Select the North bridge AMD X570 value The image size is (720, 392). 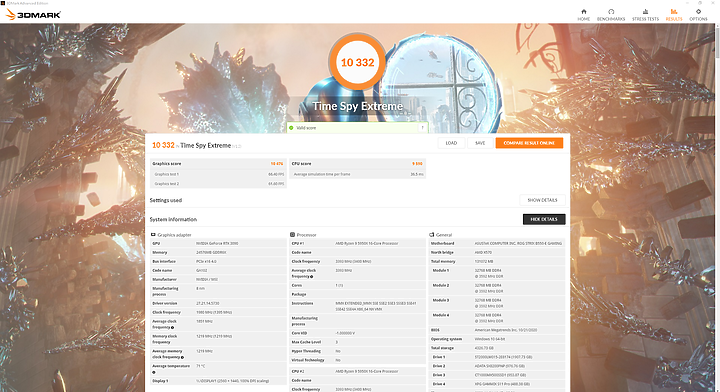click(483, 252)
